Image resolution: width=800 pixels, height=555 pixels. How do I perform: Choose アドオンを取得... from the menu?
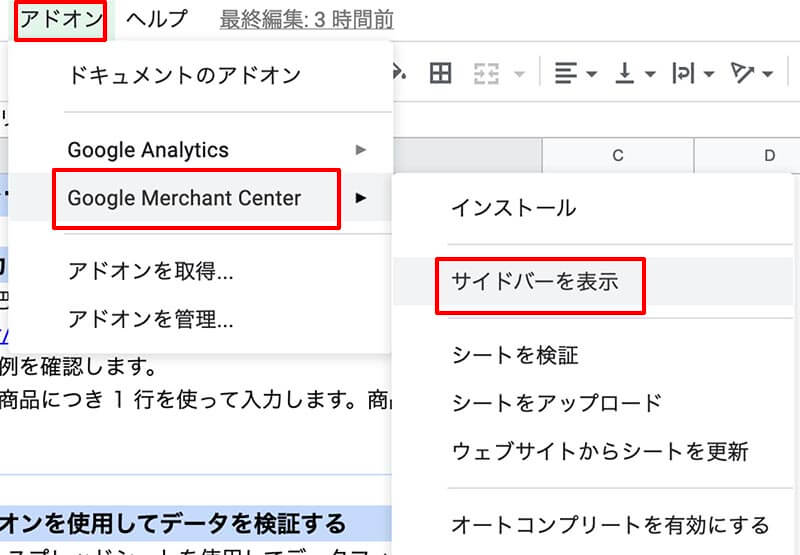pyautogui.click(x=151, y=271)
